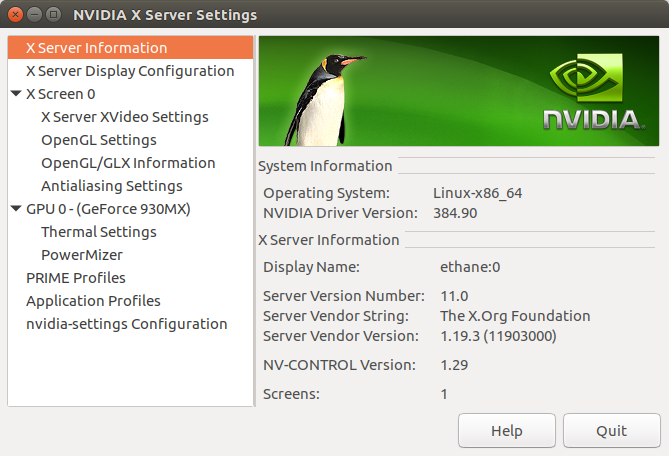
Task: Open X Server XVideo Settings
Action: point(124,117)
